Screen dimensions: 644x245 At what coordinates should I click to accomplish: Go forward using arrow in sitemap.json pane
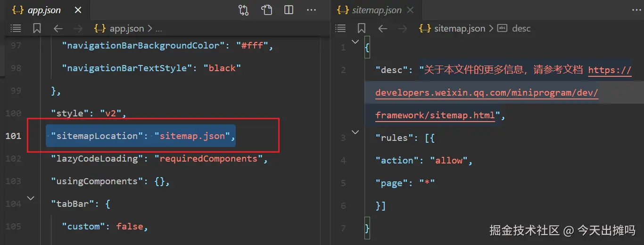[403, 29]
